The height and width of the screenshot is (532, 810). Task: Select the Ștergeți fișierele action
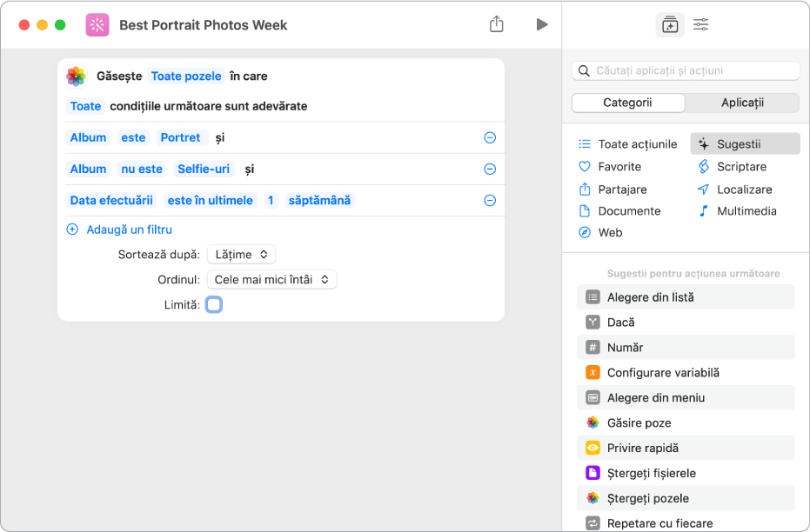tap(651, 474)
